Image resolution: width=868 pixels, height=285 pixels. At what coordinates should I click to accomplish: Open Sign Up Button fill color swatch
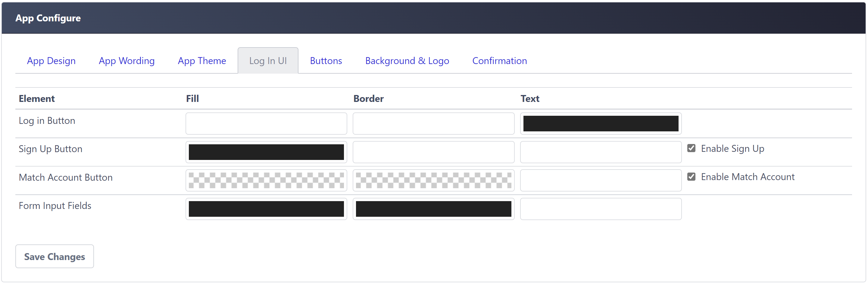coord(266,152)
